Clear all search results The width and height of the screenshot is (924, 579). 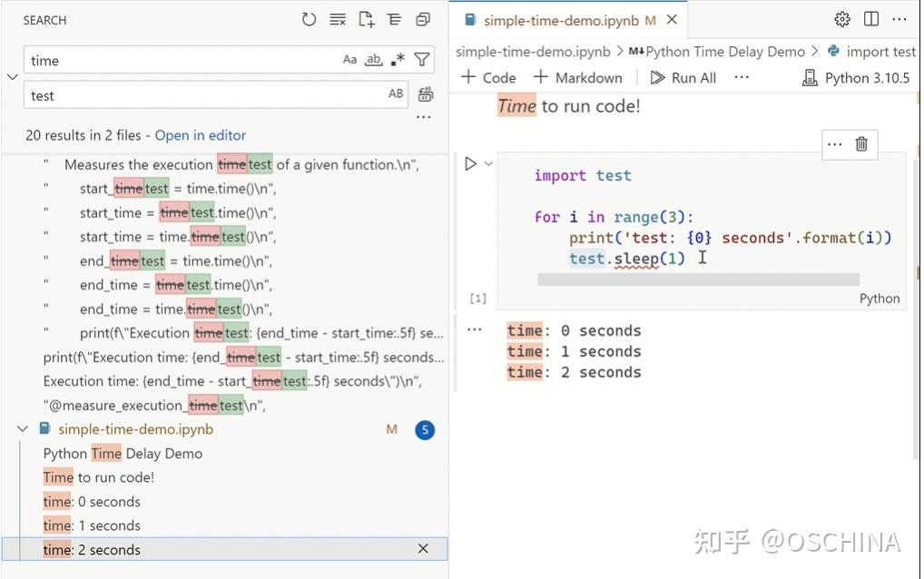point(338,19)
